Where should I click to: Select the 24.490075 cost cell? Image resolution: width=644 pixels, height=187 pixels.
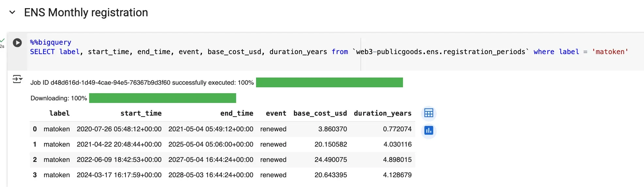[x=330, y=160]
